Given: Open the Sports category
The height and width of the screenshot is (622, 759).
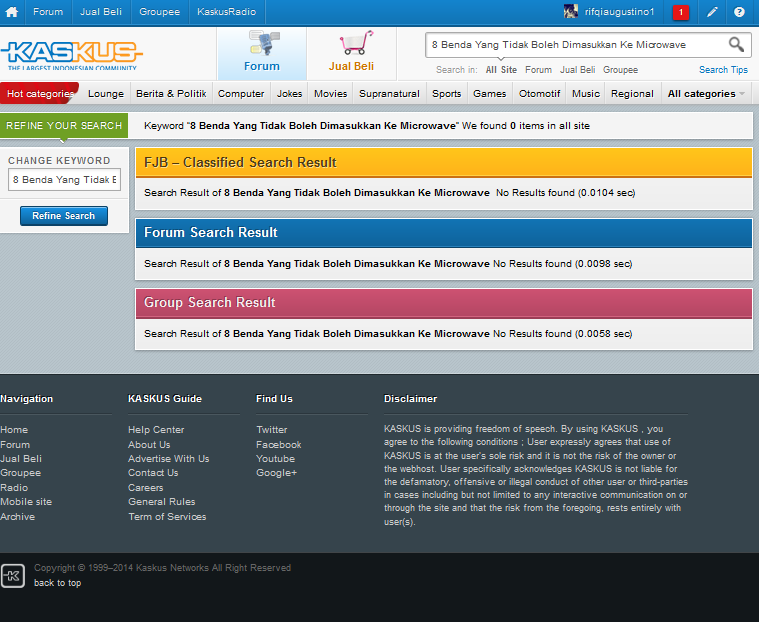Looking at the screenshot, I should [x=447, y=93].
